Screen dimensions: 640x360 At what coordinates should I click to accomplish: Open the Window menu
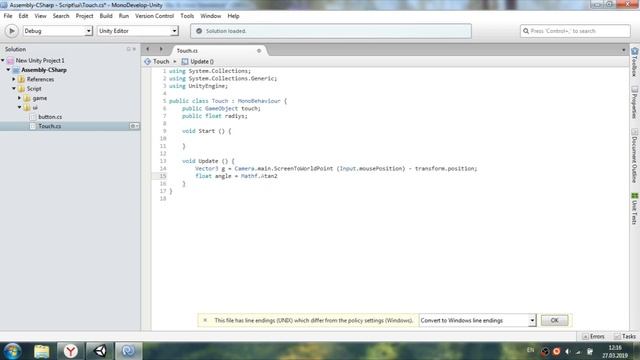click(211, 16)
